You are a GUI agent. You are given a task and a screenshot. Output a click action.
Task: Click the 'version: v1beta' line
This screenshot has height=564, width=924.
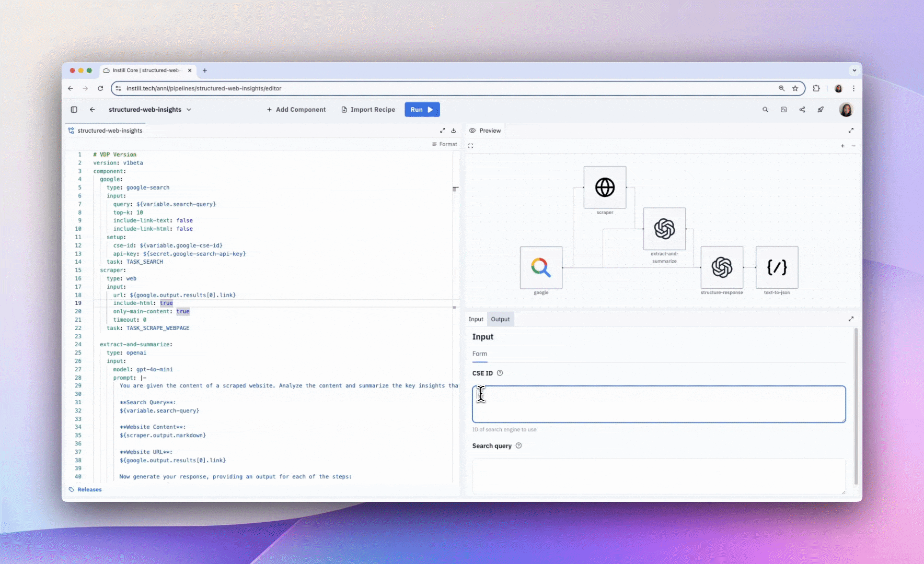click(118, 163)
